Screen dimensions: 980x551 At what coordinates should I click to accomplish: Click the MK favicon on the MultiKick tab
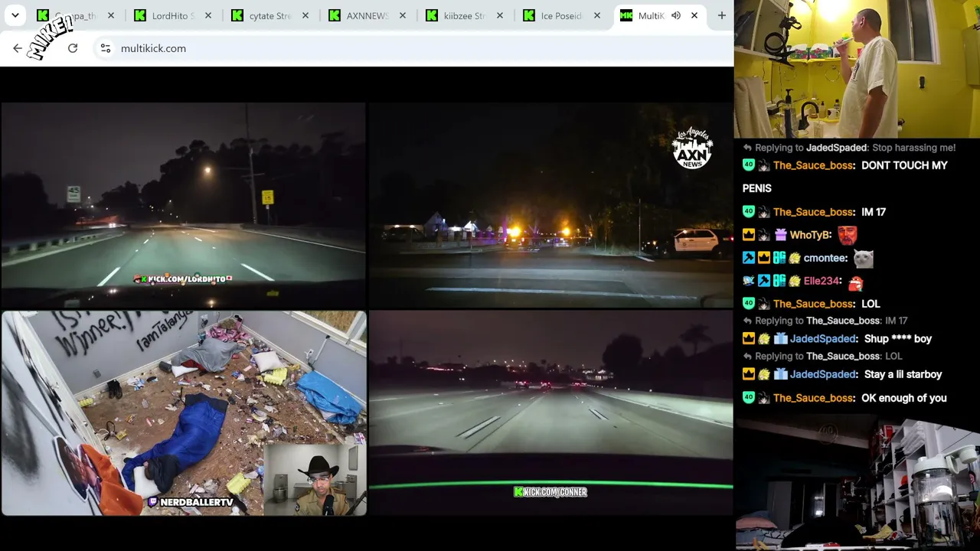(626, 15)
